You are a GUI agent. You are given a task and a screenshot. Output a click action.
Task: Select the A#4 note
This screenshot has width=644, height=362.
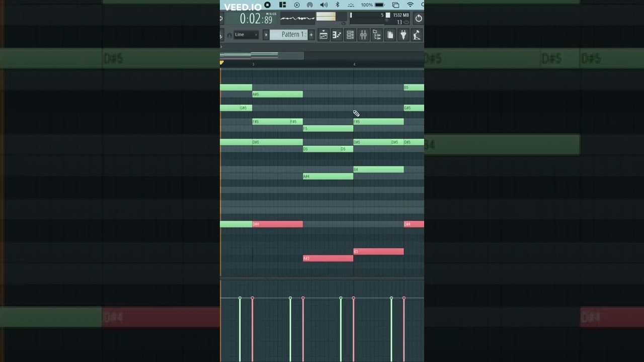(x=328, y=176)
